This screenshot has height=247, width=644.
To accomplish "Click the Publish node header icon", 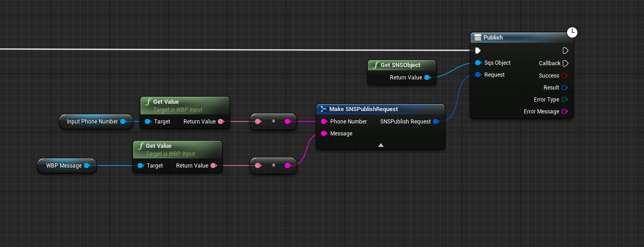I will coord(477,38).
